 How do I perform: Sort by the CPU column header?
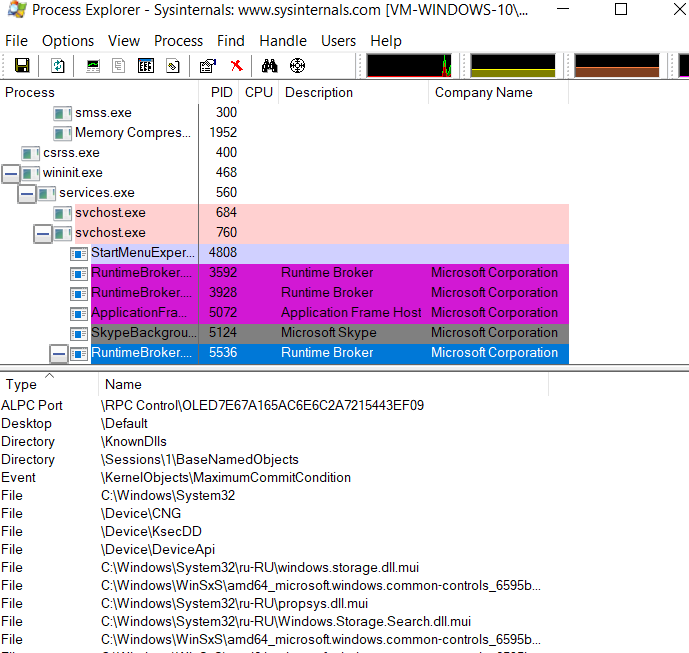coord(259,92)
